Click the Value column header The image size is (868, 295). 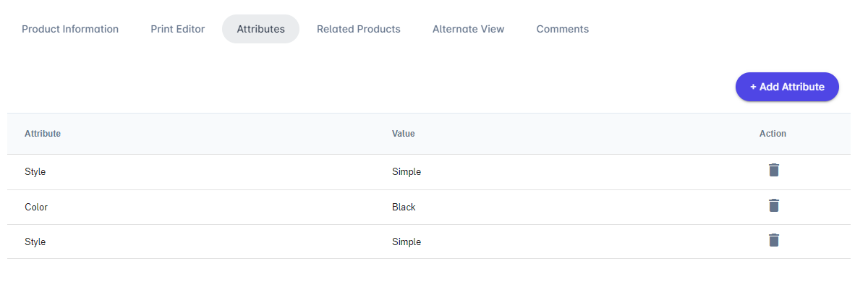404,134
